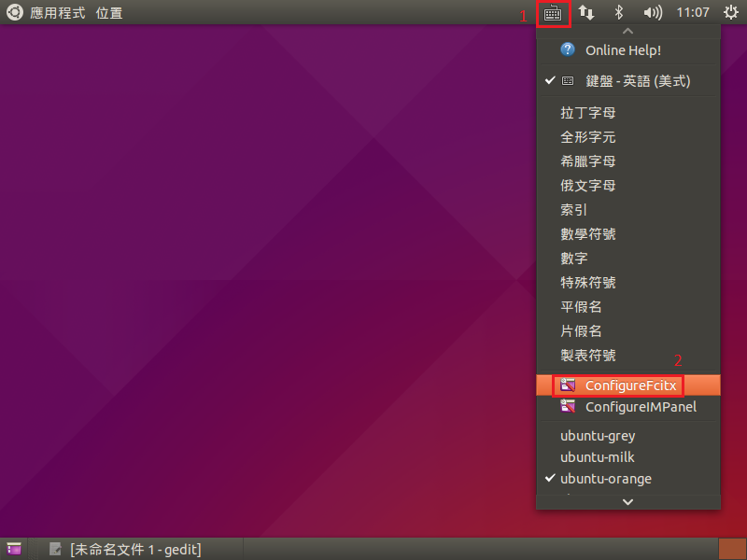747x560 pixels.
Task: Open the network connections indicator
Action: click(586, 13)
